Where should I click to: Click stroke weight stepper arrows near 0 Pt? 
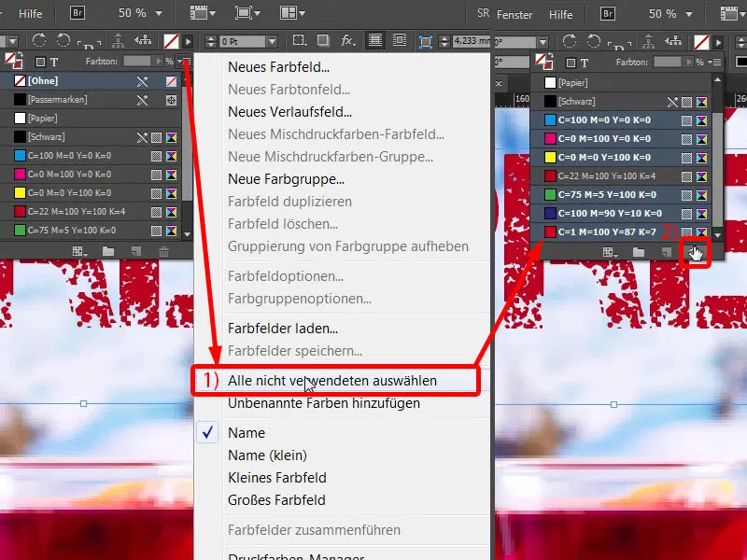pos(211,42)
